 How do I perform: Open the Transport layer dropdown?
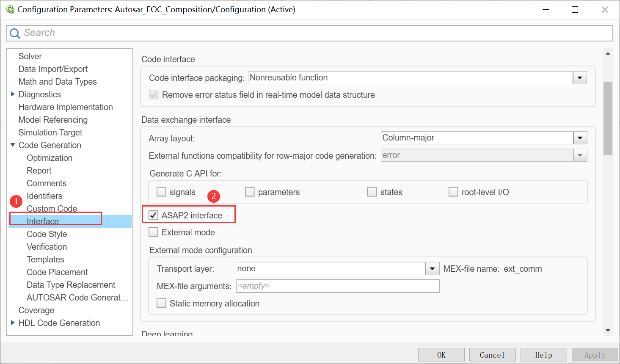coord(432,268)
